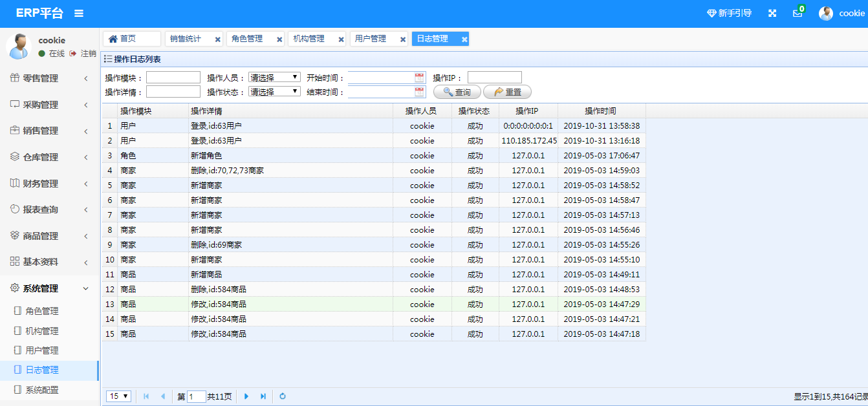Image resolution: width=868 pixels, height=406 pixels.
Task: Open the start time calendar picker
Action: 419,78
